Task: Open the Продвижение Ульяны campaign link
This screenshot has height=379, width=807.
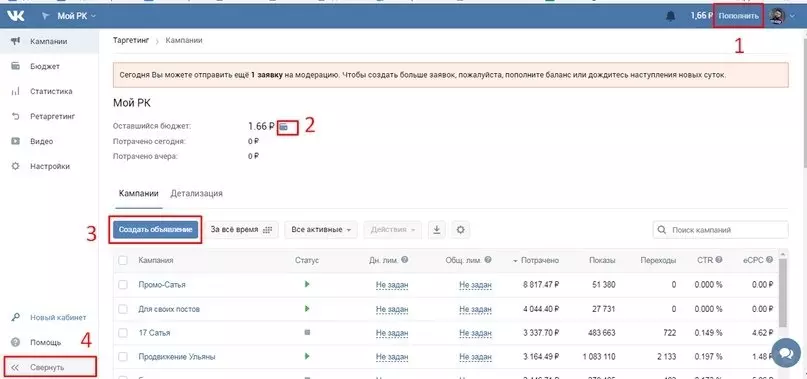Action: click(x=177, y=357)
